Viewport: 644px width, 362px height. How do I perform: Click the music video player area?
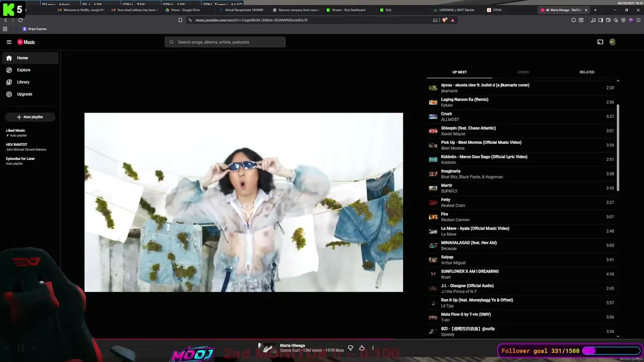tap(244, 202)
